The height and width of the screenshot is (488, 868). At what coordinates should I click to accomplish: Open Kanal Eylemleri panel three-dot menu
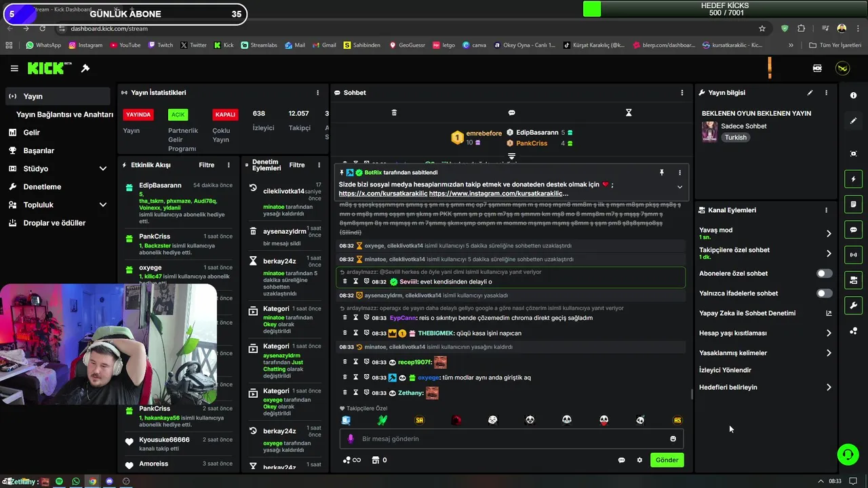point(826,210)
